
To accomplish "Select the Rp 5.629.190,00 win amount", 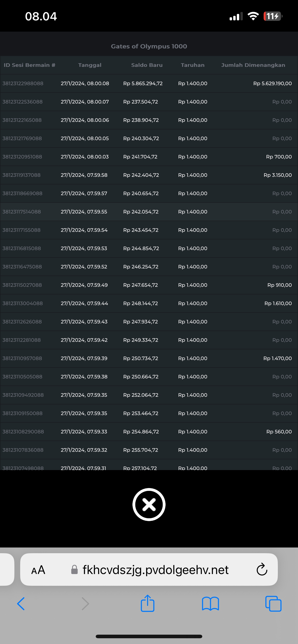I will [272, 84].
